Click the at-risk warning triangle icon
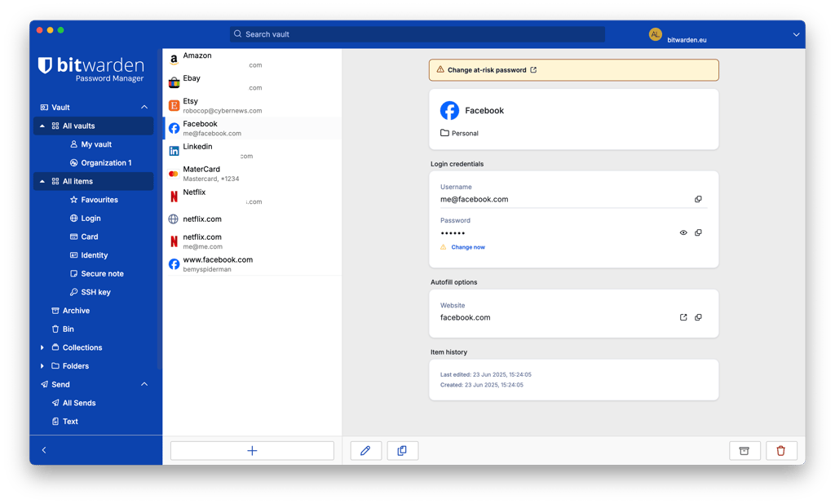 [440, 70]
